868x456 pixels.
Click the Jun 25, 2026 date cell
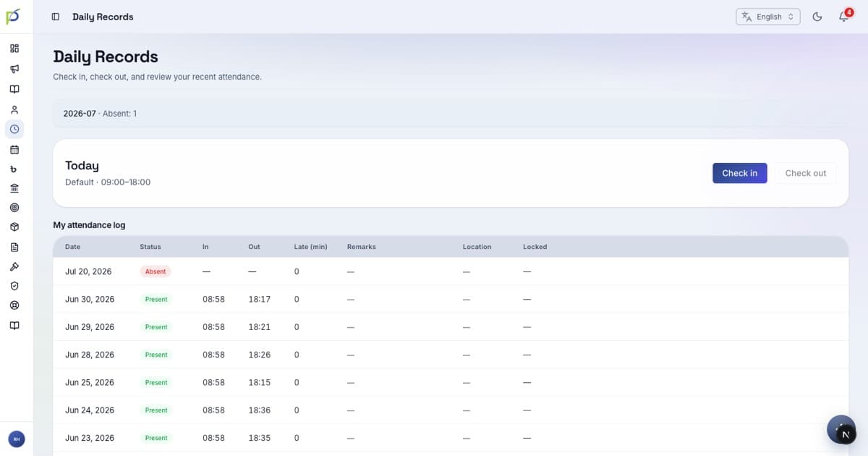[x=90, y=382]
